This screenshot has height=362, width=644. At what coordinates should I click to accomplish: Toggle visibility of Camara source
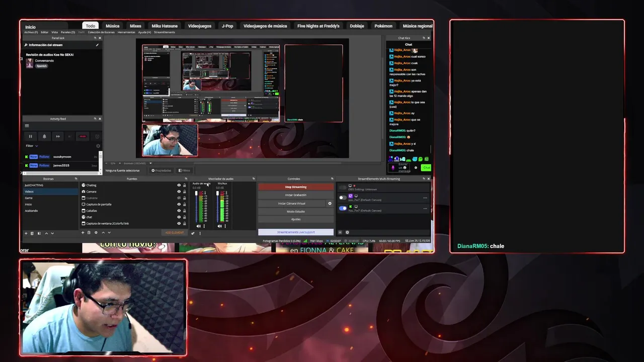pyautogui.click(x=179, y=192)
